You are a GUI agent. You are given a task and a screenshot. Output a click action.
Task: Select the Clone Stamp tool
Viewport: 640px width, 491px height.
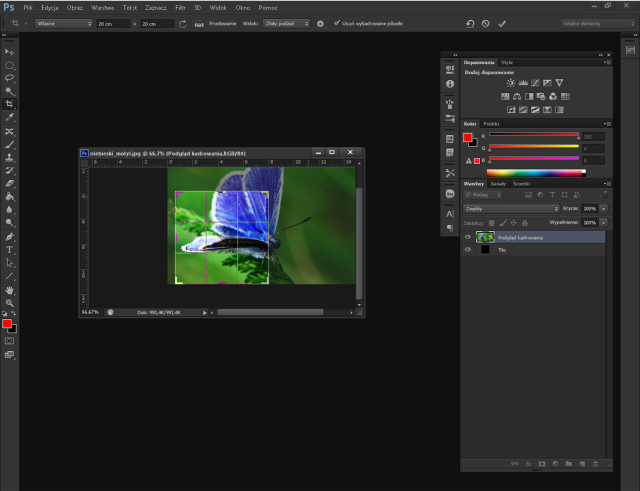(9, 158)
